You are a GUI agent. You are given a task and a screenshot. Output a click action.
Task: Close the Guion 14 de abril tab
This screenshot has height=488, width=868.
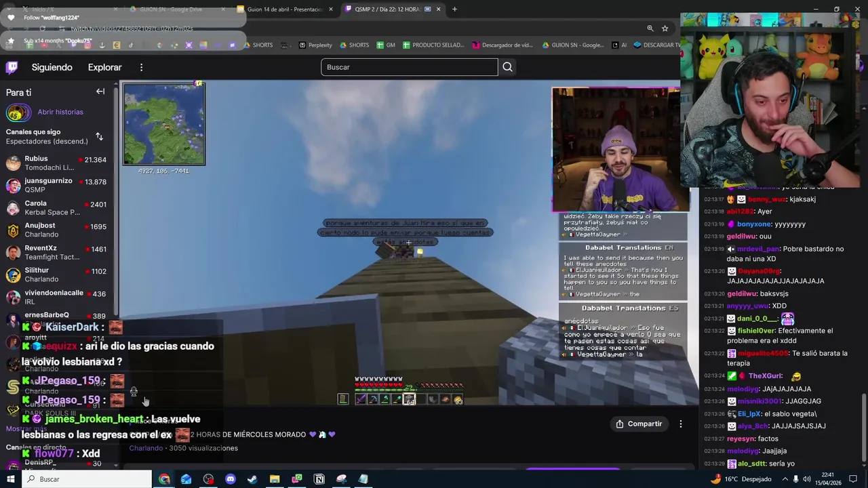click(331, 9)
